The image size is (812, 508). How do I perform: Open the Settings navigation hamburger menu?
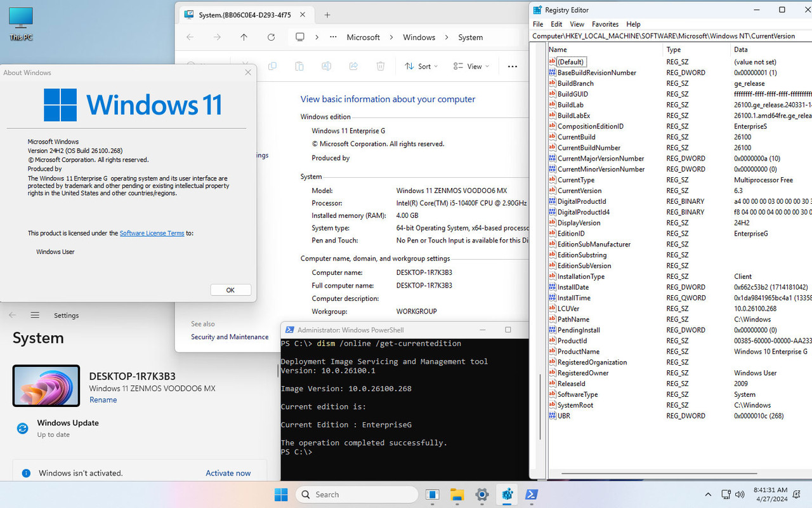(35, 315)
